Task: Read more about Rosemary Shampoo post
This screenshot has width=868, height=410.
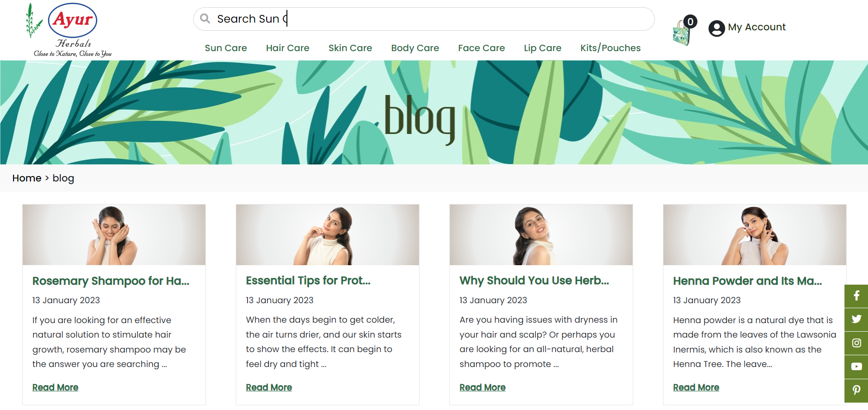Action: 55,387
